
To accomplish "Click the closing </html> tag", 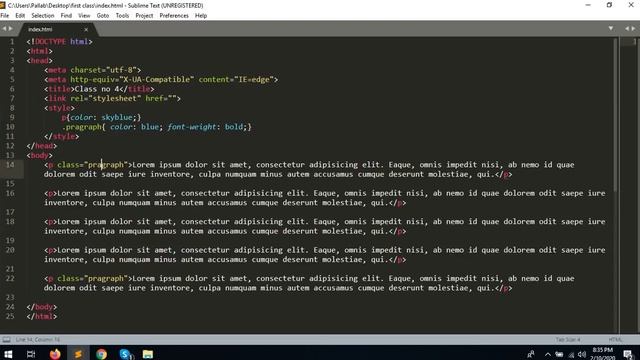I will [x=42, y=316].
